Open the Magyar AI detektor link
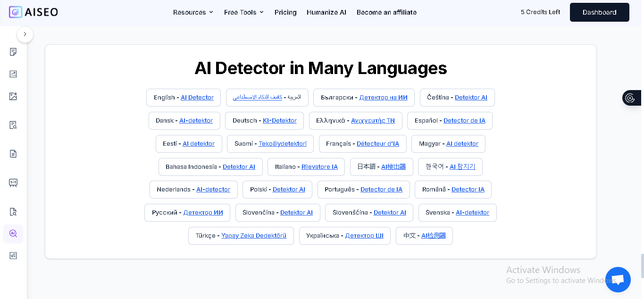Screen dimensions: 644x299 [462, 144]
